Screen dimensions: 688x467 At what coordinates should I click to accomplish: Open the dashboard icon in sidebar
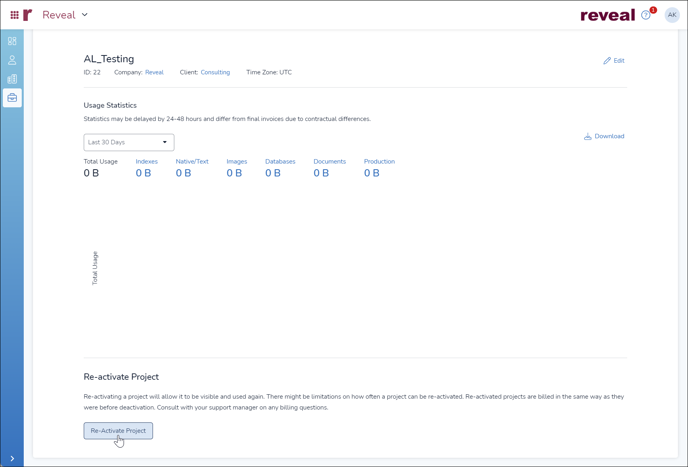click(x=12, y=41)
